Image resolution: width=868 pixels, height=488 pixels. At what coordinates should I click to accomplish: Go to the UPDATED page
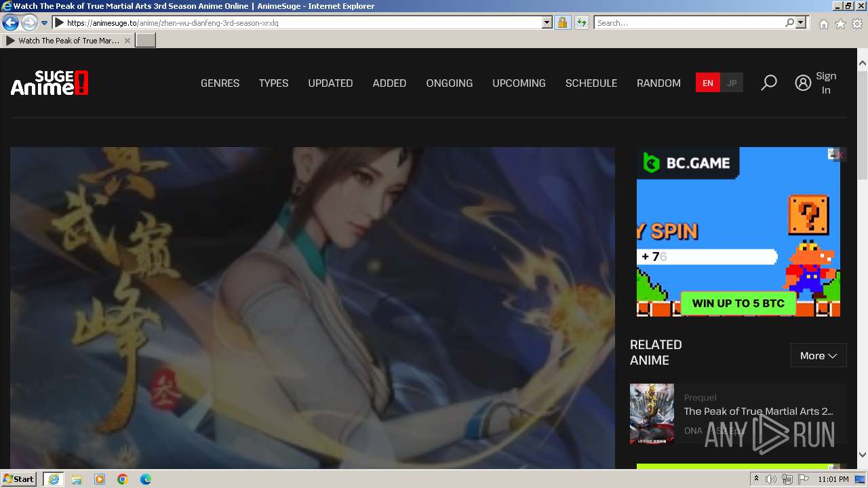point(330,83)
